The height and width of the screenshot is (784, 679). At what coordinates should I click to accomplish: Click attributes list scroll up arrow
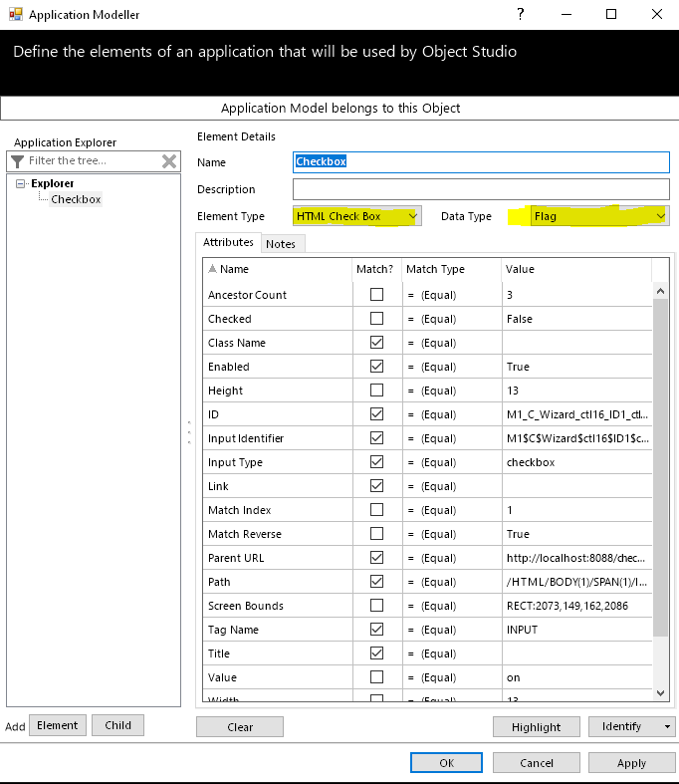(x=660, y=291)
